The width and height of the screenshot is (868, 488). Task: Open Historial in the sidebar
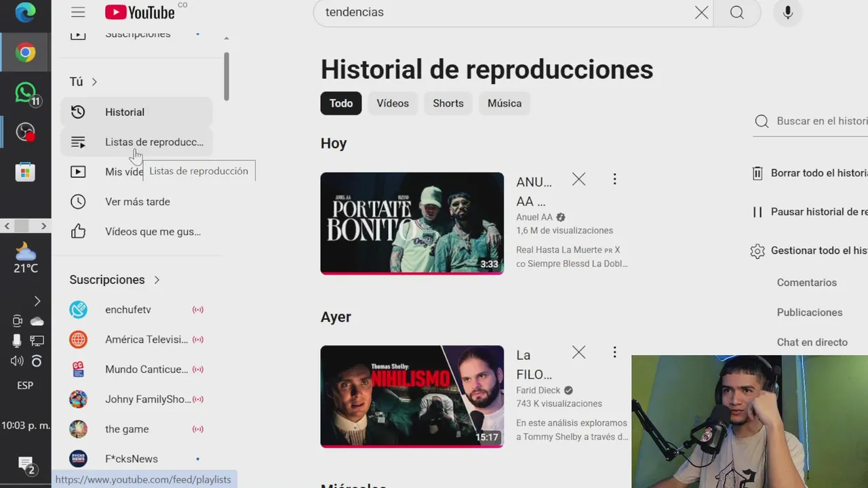pyautogui.click(x=136, y=112)
